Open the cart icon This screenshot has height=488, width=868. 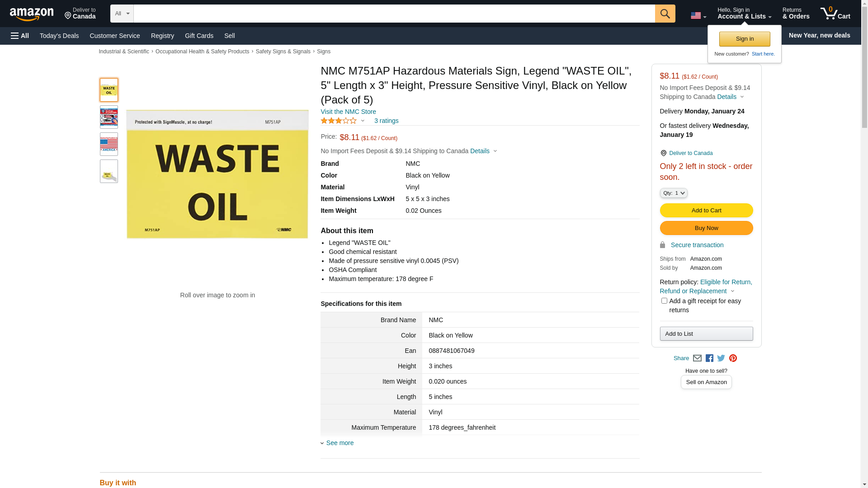pyautogui.click(x=835, y=14)
